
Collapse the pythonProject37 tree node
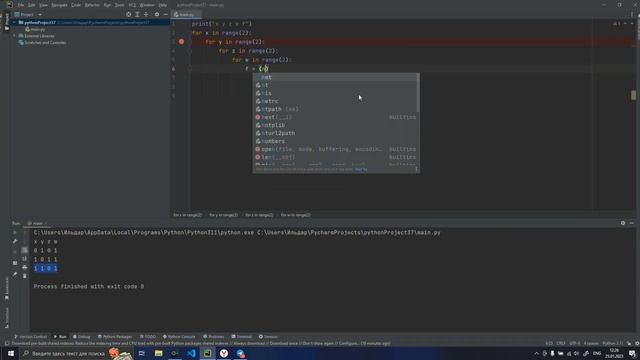[x=15, y=22]
